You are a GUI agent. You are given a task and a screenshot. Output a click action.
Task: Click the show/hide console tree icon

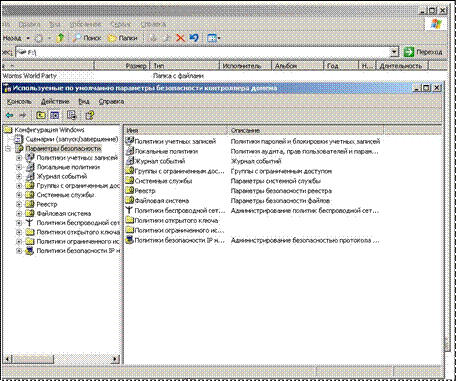55,115
